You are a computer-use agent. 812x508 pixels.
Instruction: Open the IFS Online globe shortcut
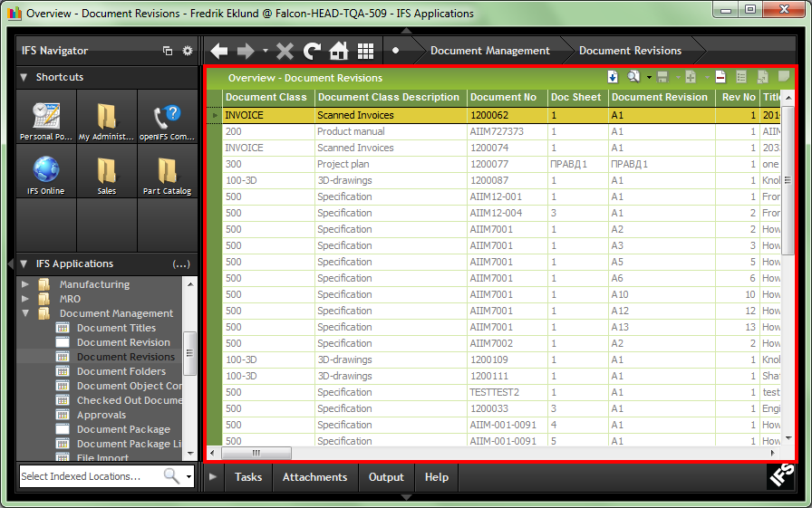click(46, 170)
